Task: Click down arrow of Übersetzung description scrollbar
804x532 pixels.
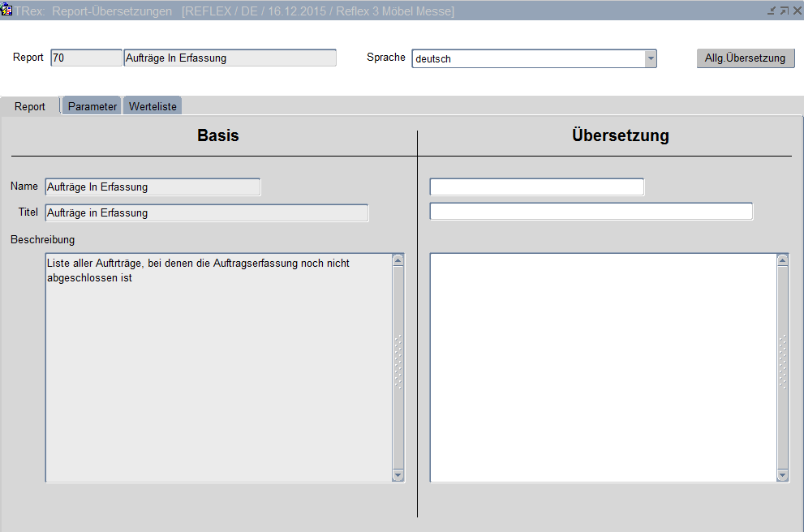Action: [782, 475]
